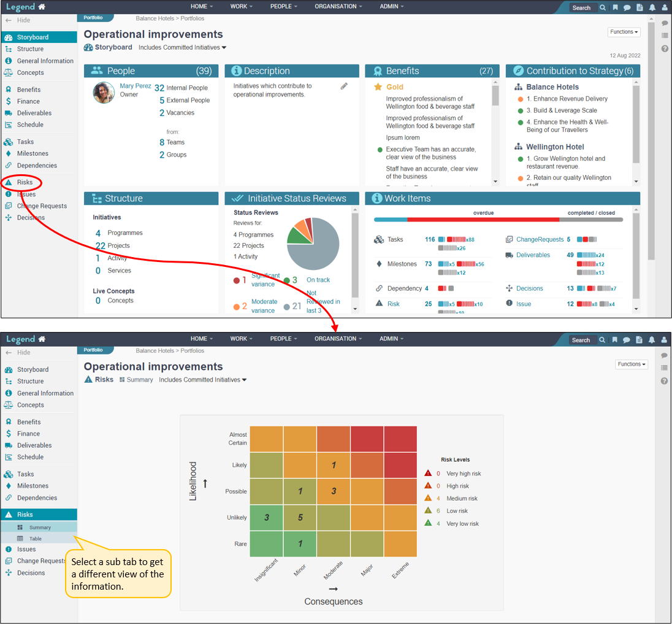This screenshot has width=672, height=624.
Task: Open Schedule in the upper screenshot's sidebar
Action: [x=30, y=125]
